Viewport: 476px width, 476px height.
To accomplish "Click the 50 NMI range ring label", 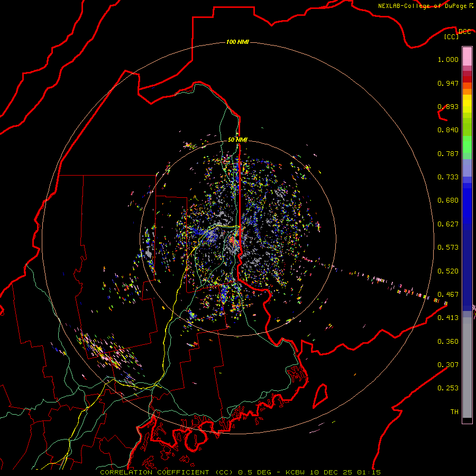I will [x=237, y=140].
